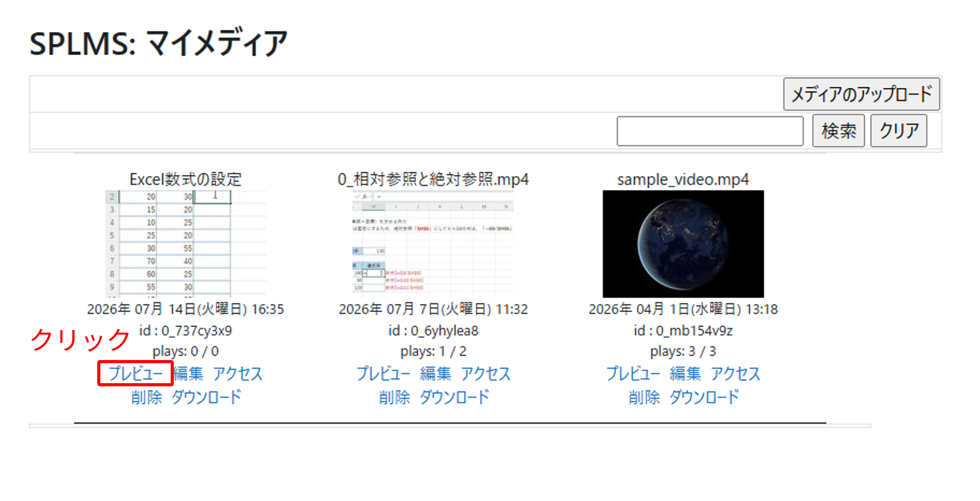Select the title sample_video.mp4

coord(683,179)
